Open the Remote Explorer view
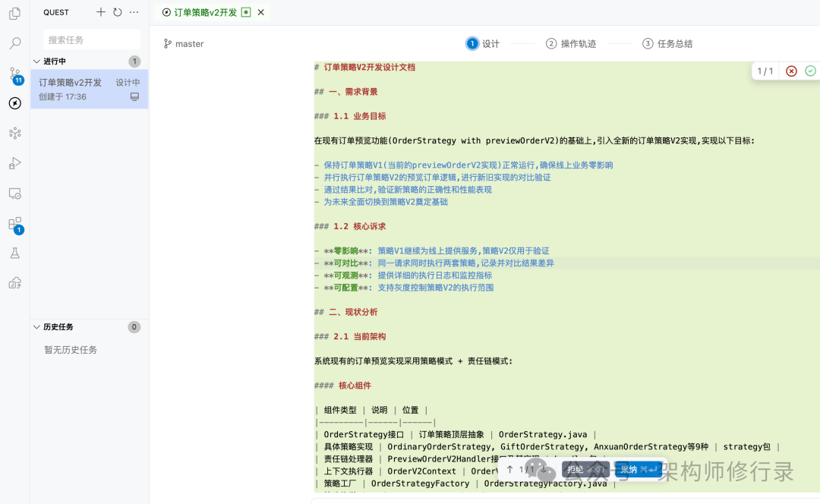This screenshot has height=504, width=820. point(15,194)
